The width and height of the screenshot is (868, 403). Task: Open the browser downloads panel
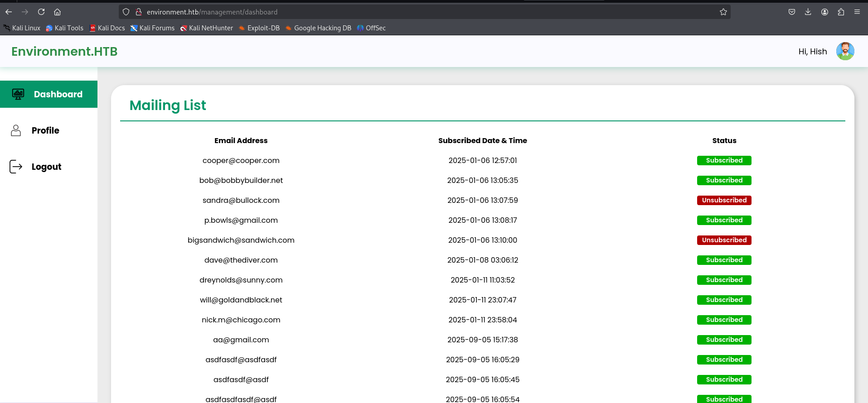pyautogui.click(x=808, y=12)
